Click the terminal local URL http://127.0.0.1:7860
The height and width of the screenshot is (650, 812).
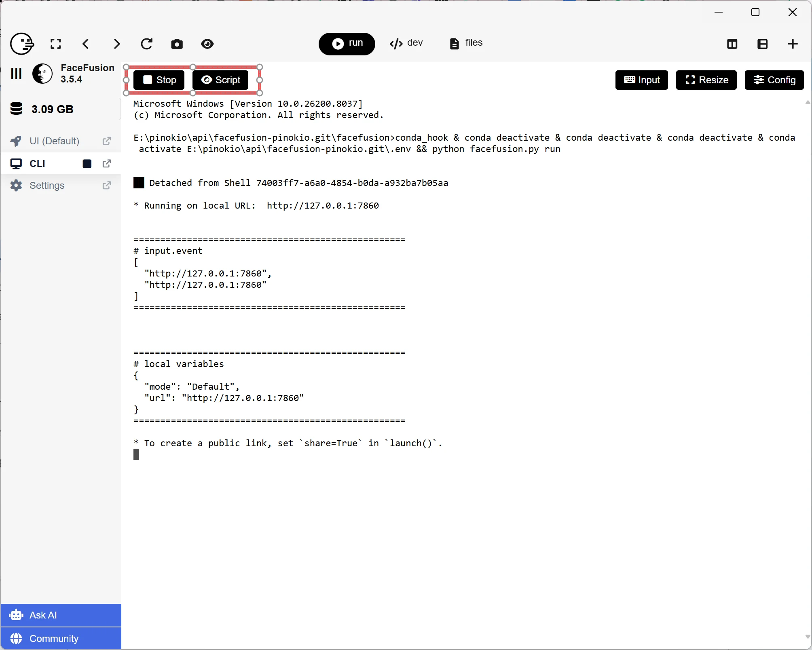[323, 206]
